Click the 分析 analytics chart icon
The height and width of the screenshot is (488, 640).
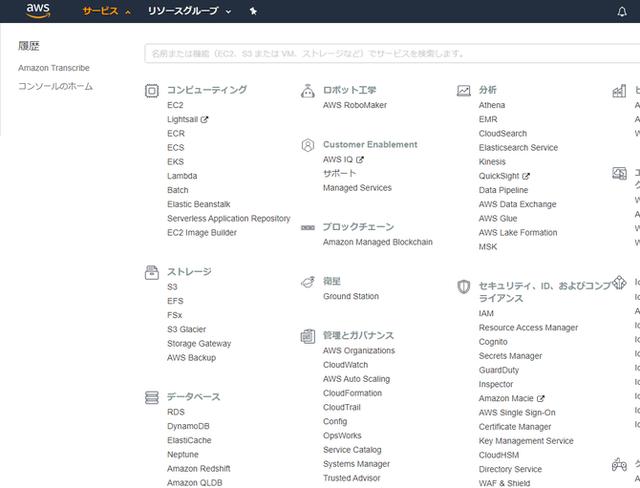[464, 90]
